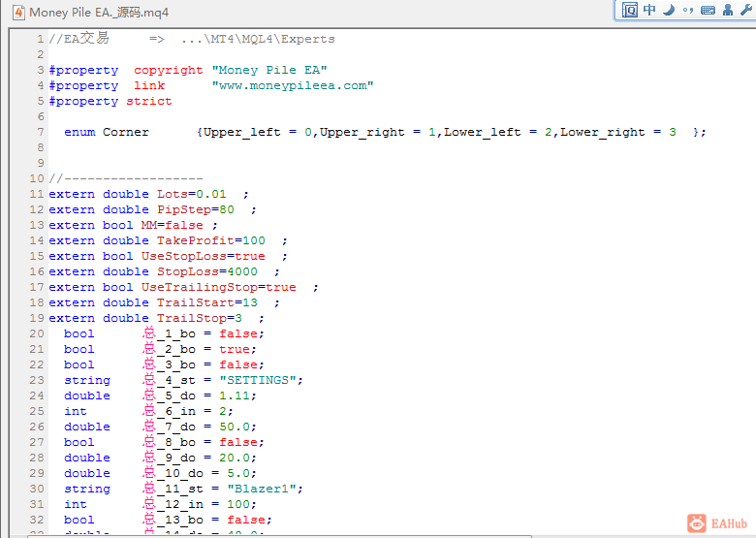Click 'TrailStart=13' on line 18
The width and height of the screenshot is (756, 538).
click(207, 302)
